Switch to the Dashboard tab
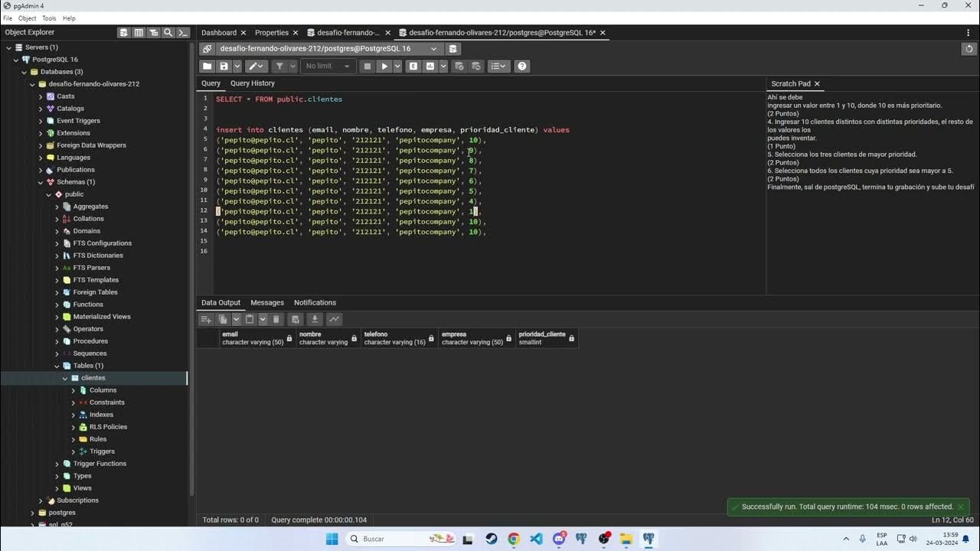Screen dimensions: 980x551 point(219,33)
